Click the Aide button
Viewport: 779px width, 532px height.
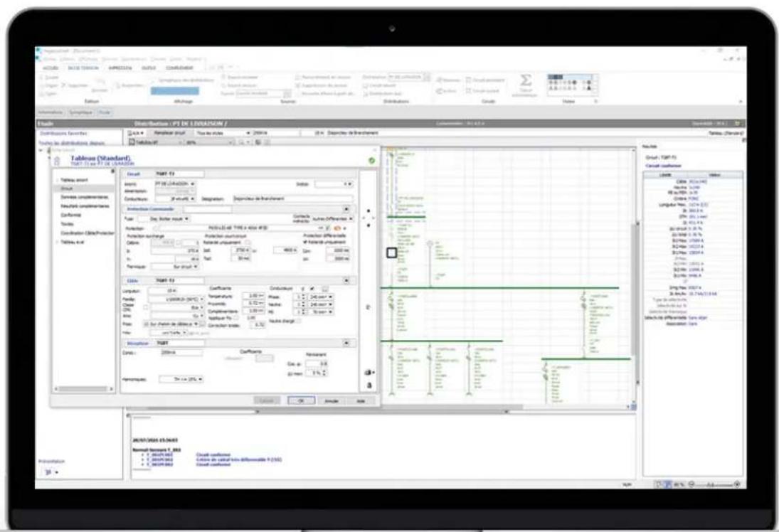point(361,400)
